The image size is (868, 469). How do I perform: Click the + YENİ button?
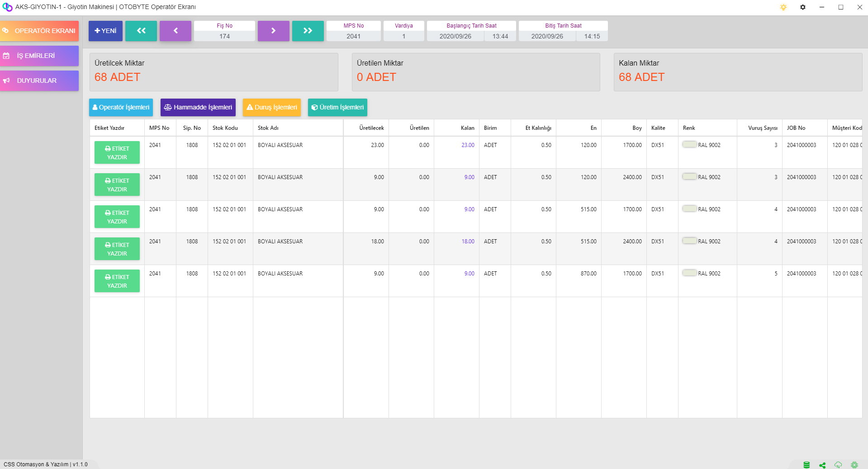105,31
